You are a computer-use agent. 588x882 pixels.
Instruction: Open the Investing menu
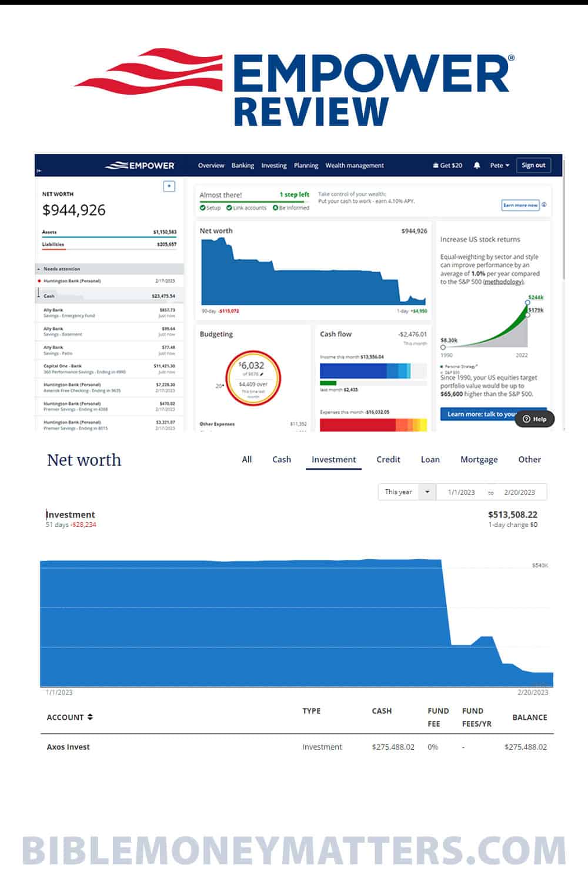(x=274, y=166)
